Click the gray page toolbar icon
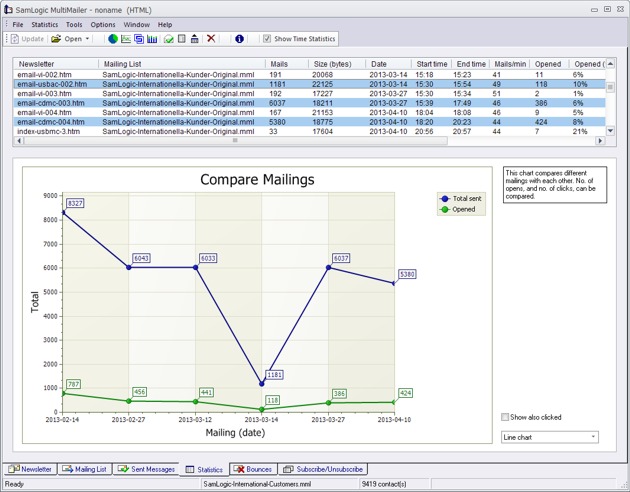Screen dimensions: 630x492 [182, 39]
